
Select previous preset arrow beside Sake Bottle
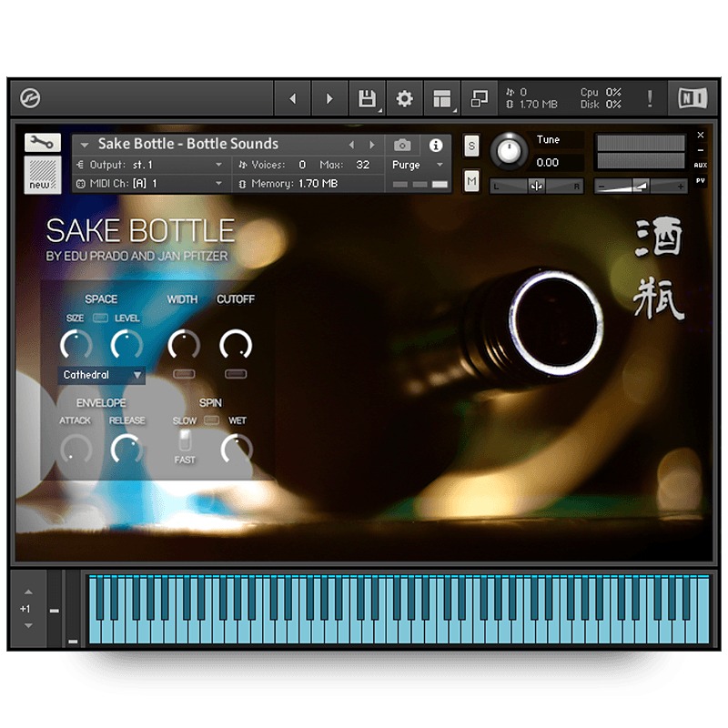pyautogui.click(x=351, y=145)
